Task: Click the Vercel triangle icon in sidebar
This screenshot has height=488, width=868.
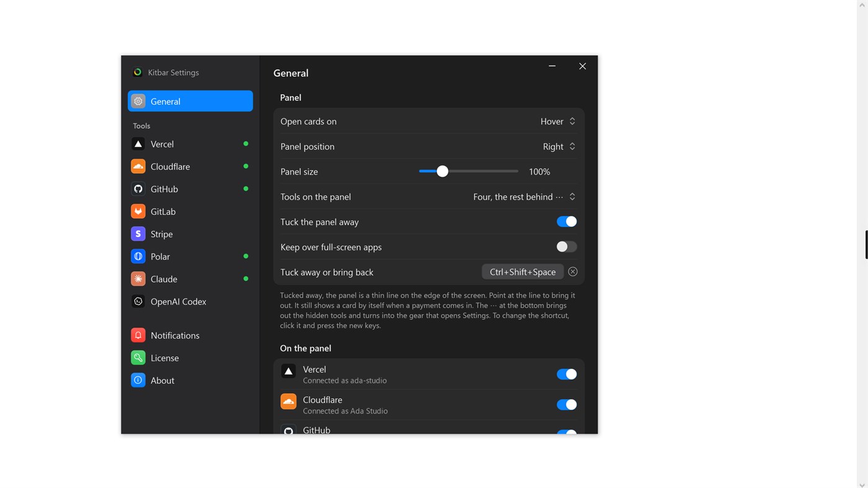Action: point(138,144)
